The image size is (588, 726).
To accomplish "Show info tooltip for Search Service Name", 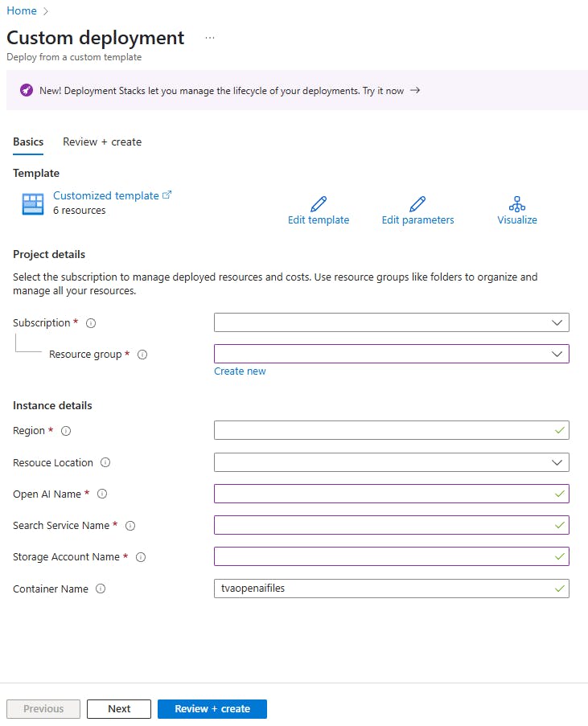I will point(130,526).
